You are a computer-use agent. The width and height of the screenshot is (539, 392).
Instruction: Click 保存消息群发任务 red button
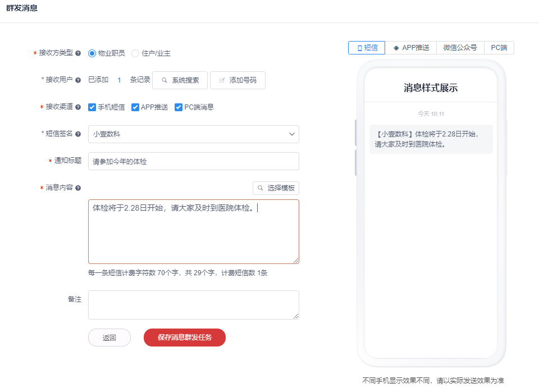pos(185,338)
